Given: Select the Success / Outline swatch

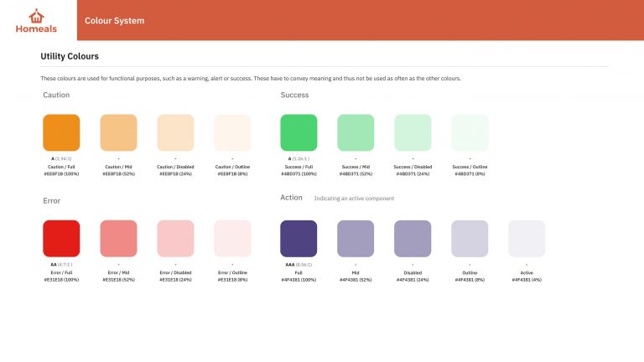Looking at the screenshot, I should (x=470, y=132).
